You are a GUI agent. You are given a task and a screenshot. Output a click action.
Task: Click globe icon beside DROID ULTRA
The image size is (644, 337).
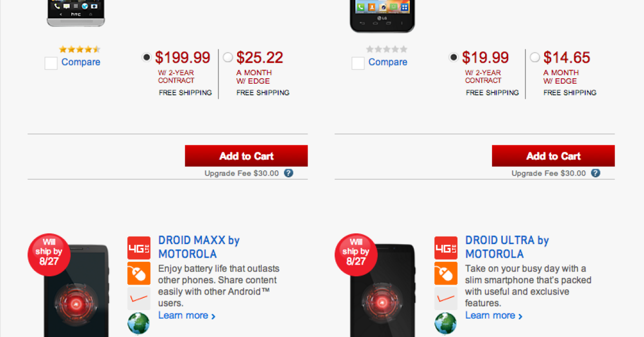(x=445, y=324)
